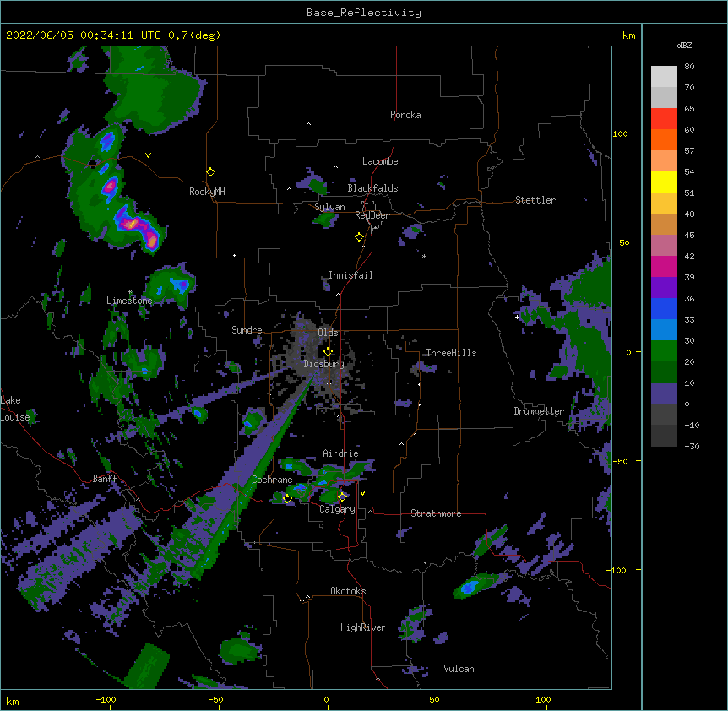The width and height of the screenshot is (728, 711).
Task: Pick the red swatch in the dBZ legend
Action: pos(664,119)
